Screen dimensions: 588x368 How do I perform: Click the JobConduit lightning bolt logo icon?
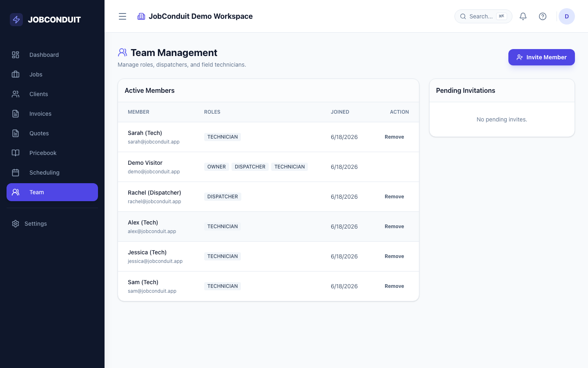click(x=16, y=20)
